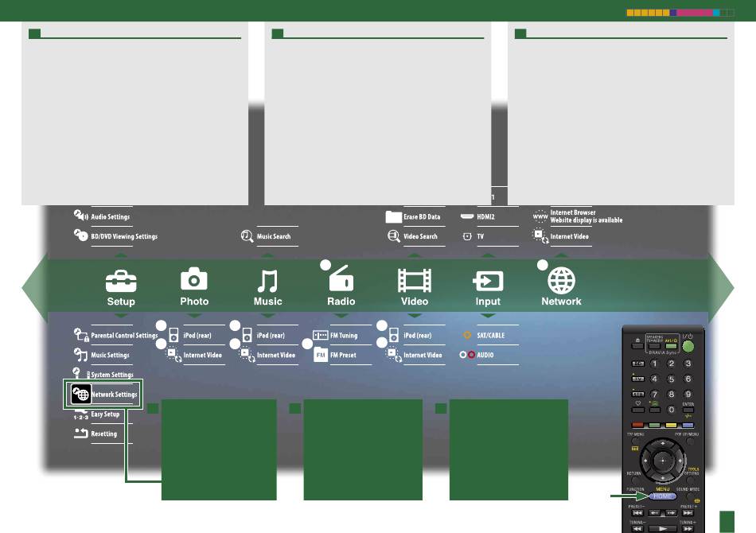
Task: Open Internet Video above Network
Action: point(560,236)
